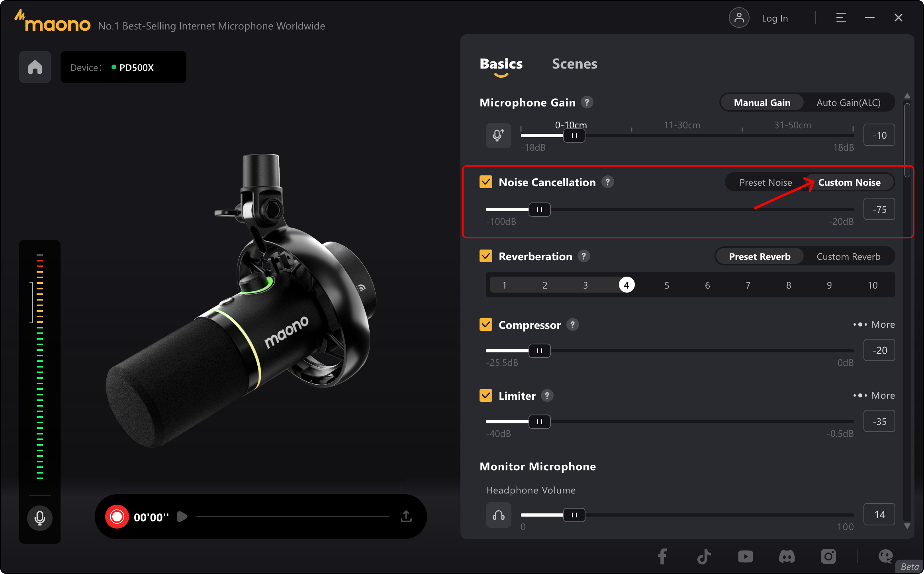Viewport: 924px width, 574px height.
Task: Export the recording with the upload icon
Action: tap(406, 517)
